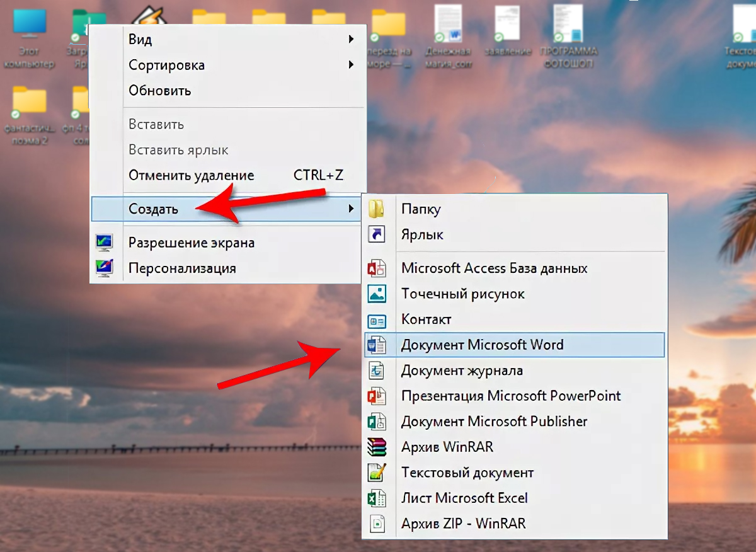The image size is (756, 552).
Task: Choose Отменить удаление menu entry
Action: (x=191, y=176)
